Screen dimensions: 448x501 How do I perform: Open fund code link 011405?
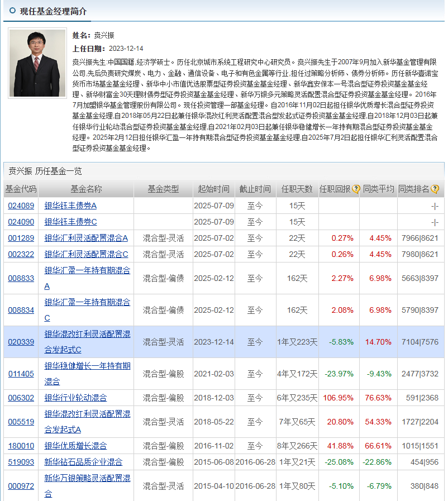tap(21, 374)
